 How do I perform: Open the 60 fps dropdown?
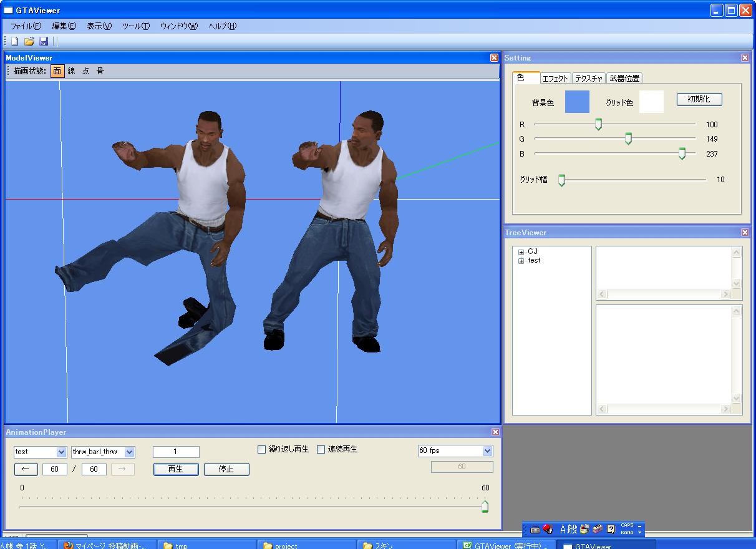coord(487,450)
